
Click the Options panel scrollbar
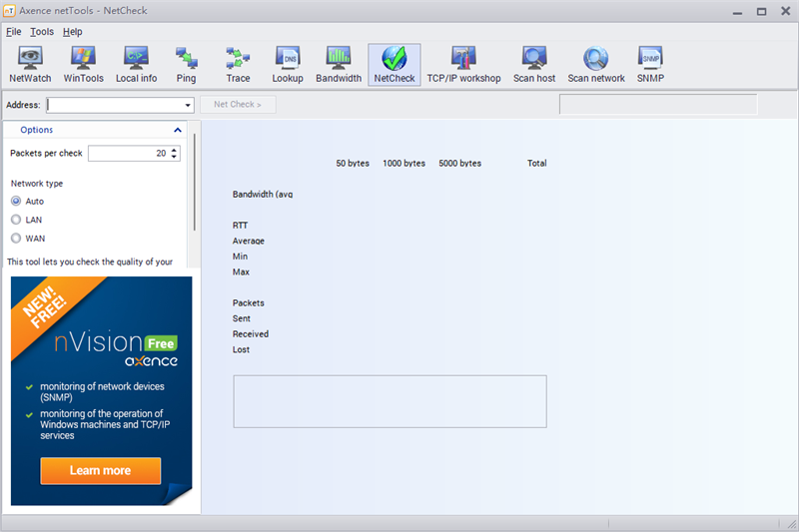(x=194, y=183)
